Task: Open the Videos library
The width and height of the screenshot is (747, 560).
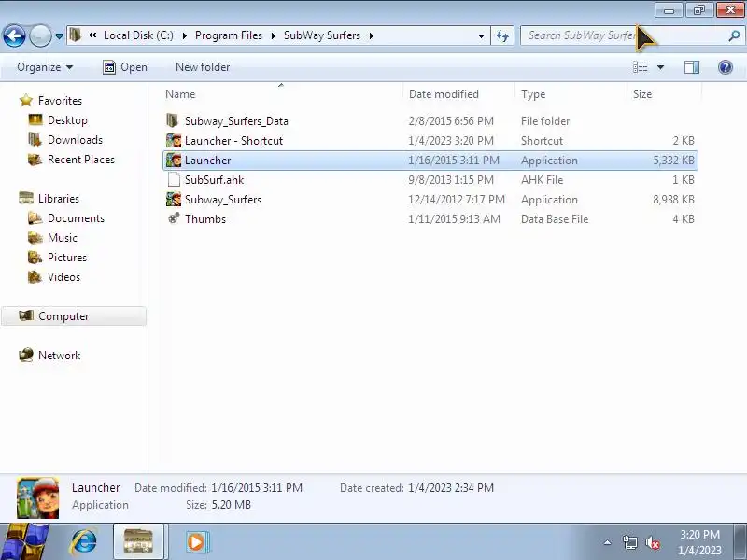Action: (63, 276)
